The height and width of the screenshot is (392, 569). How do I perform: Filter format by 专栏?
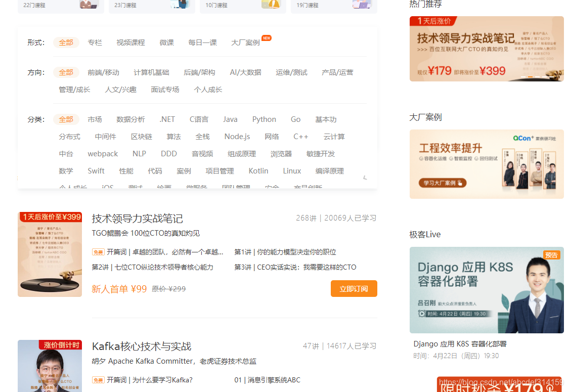[95, 42]
